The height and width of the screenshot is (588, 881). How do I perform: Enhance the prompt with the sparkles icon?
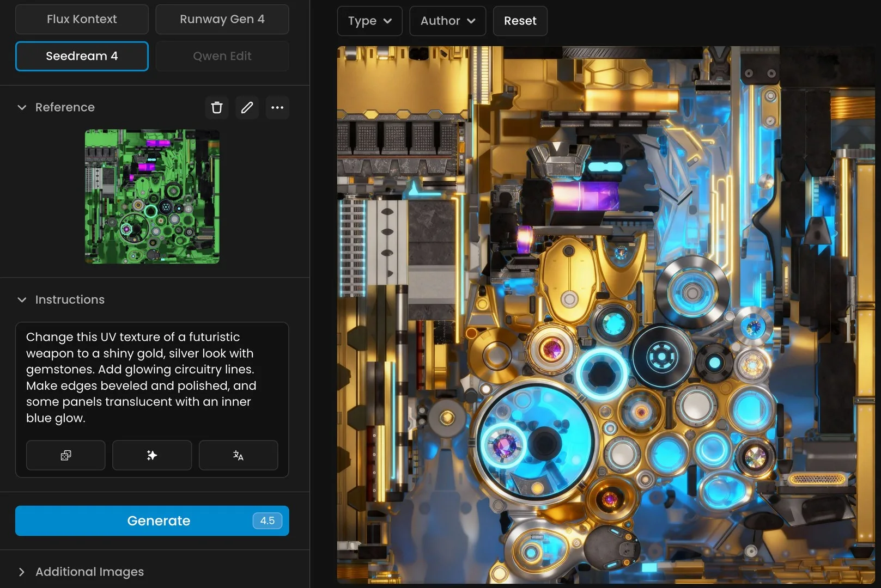click(x=152, y=455)
